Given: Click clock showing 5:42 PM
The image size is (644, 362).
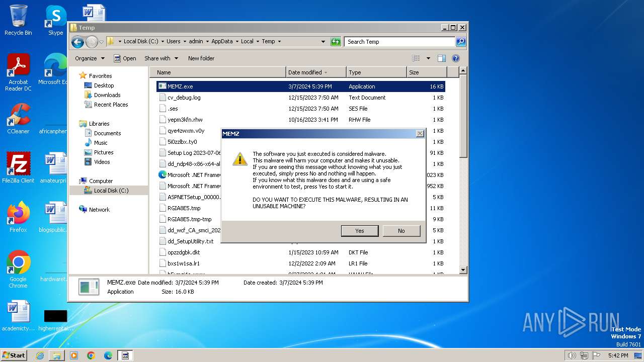Looking at the screenshot, I should [618, 355].
